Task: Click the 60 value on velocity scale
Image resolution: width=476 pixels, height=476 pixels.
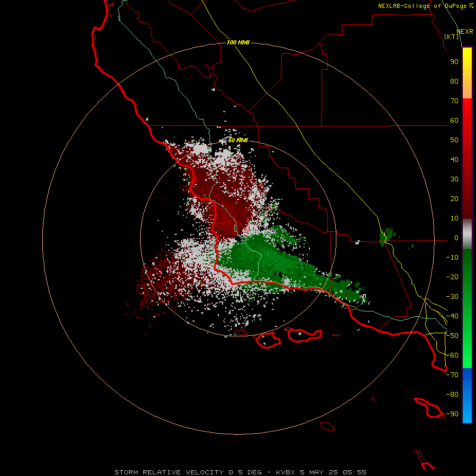Action: click(x=454, y=121)
